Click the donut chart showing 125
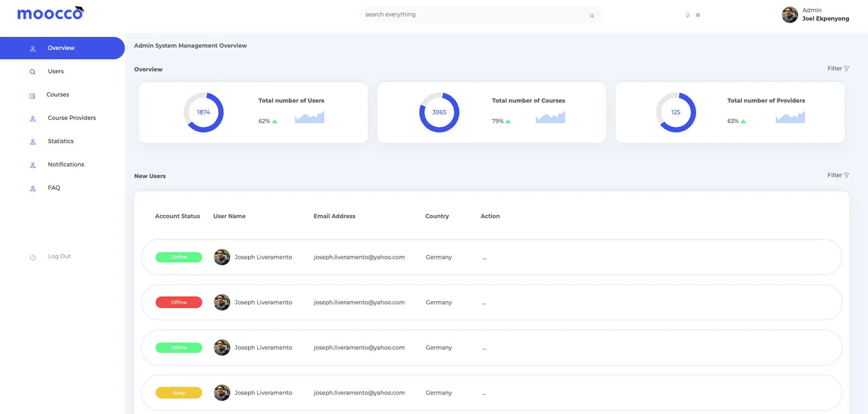The image size is (868, 414). click(x=676, y=112)
